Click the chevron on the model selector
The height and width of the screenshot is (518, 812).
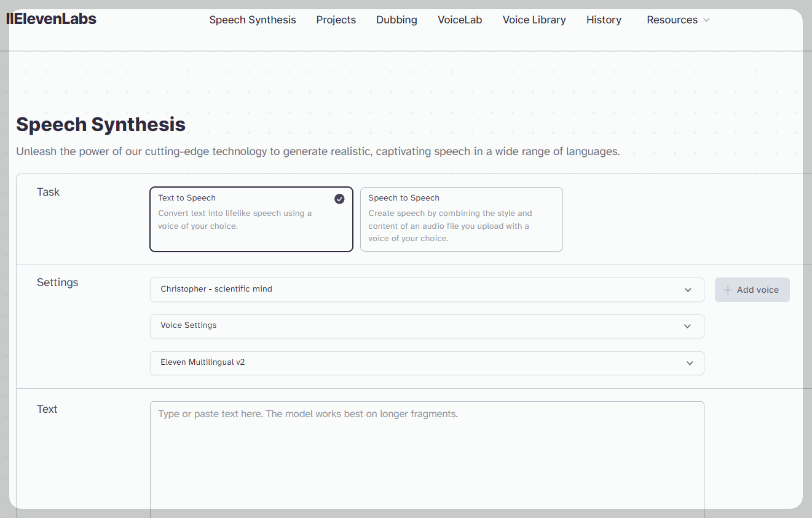(x=690, y=363)
